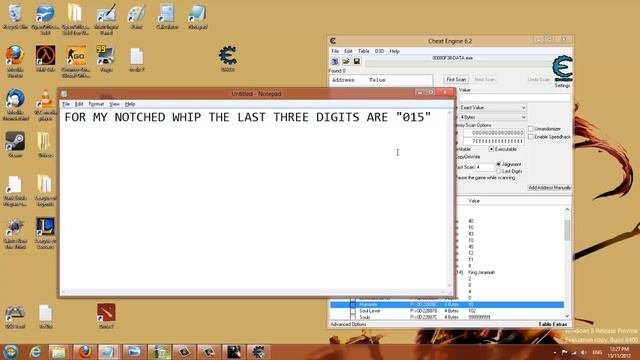
Task: Select the Alignment radio button
Action: pyautogui.click(x=498, y=164)
